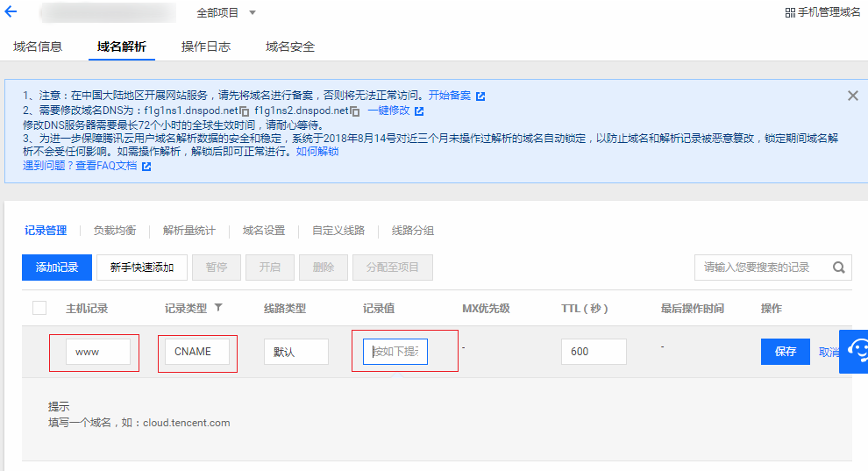The image size is (868, 471).
Task: Click 手机管理域名 QR icon link
Action: (822, 12)
